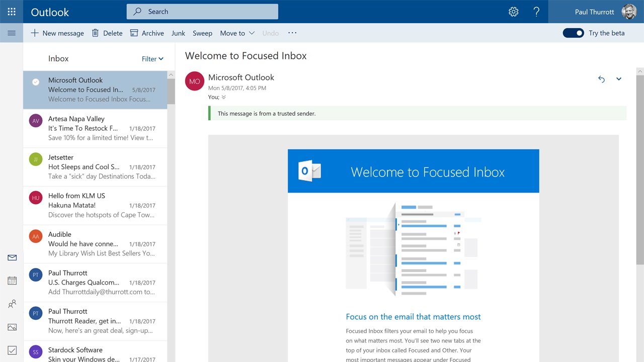Screen dimensions: 644x362
Task: Archive the selected message
Action: 147,33
